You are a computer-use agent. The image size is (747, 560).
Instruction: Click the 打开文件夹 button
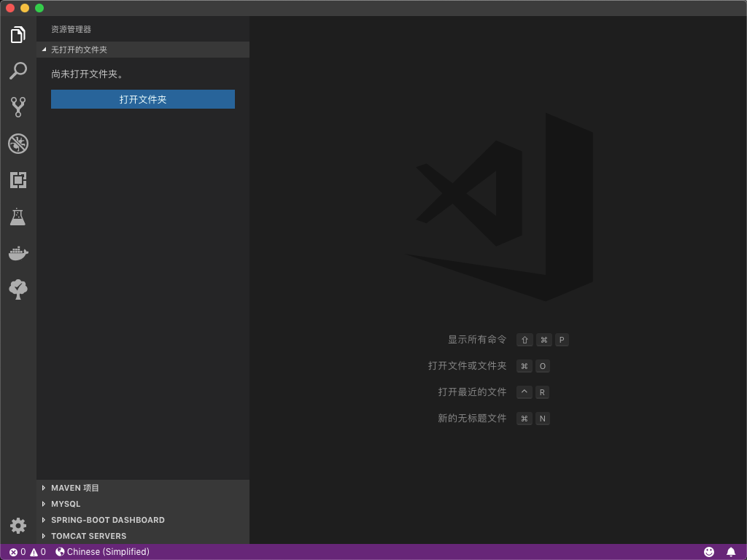point(142,99)
